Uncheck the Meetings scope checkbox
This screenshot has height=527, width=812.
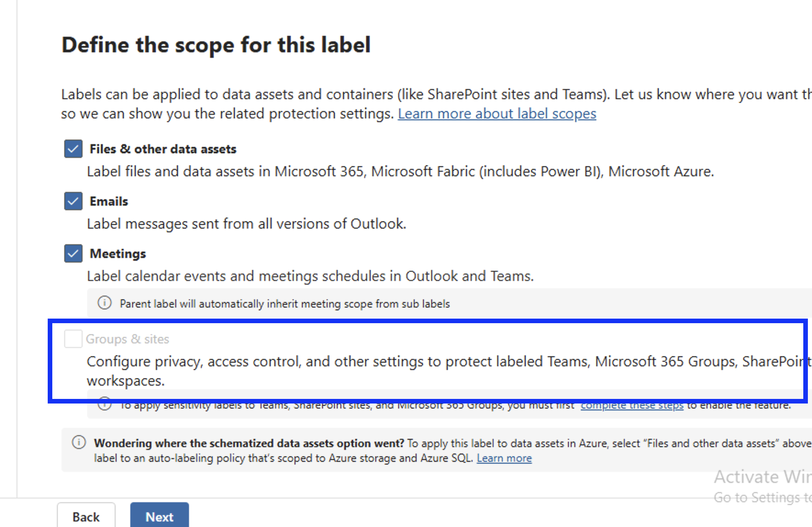72,253
